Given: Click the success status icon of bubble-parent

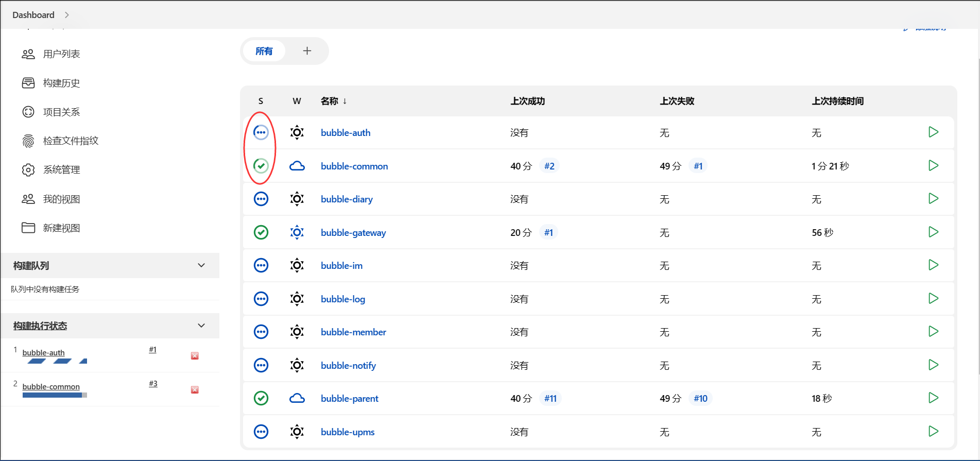Looking at the screenshot, I should (x=261, y=398).
